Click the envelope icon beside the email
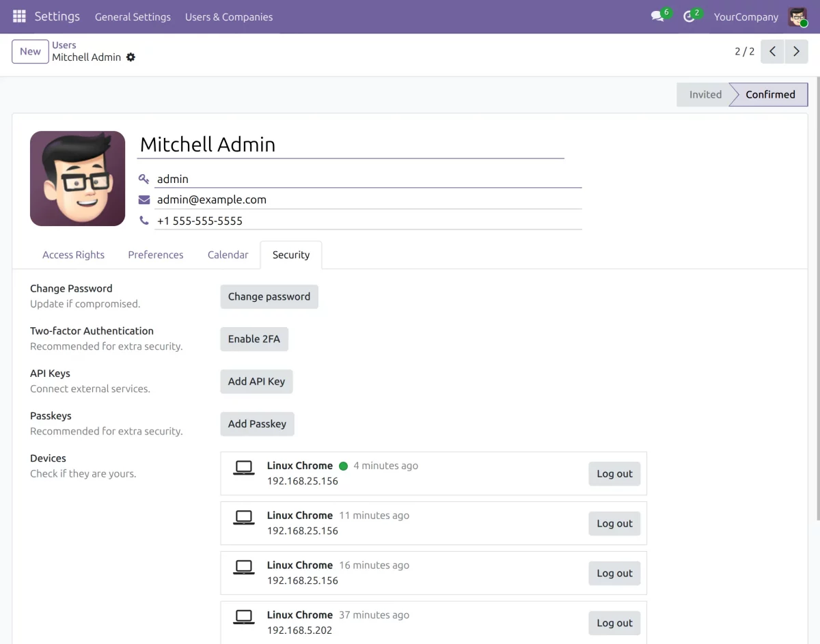 point(144,199)
